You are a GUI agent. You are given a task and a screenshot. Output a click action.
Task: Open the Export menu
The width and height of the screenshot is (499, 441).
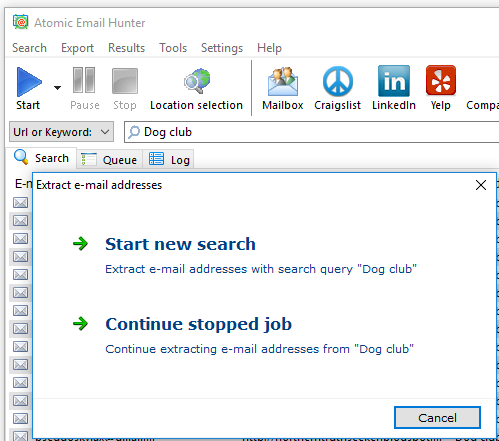pyautogui.click(x=77, y=48)
